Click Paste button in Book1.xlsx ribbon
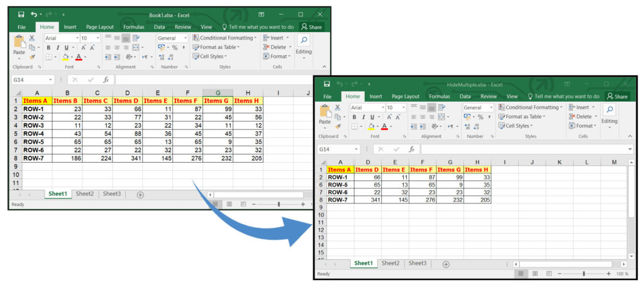The height and width of the screenshot is (287, 644). (19, 51)
